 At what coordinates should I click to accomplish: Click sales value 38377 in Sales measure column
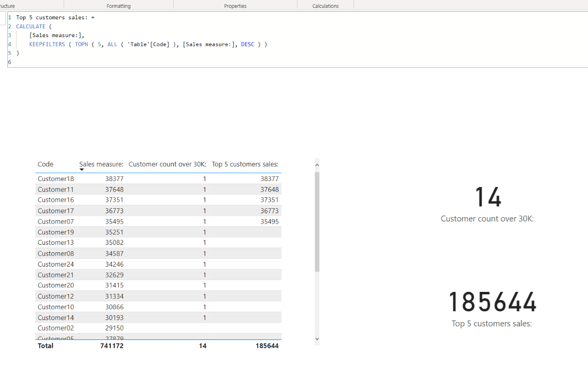click(114, 179)
